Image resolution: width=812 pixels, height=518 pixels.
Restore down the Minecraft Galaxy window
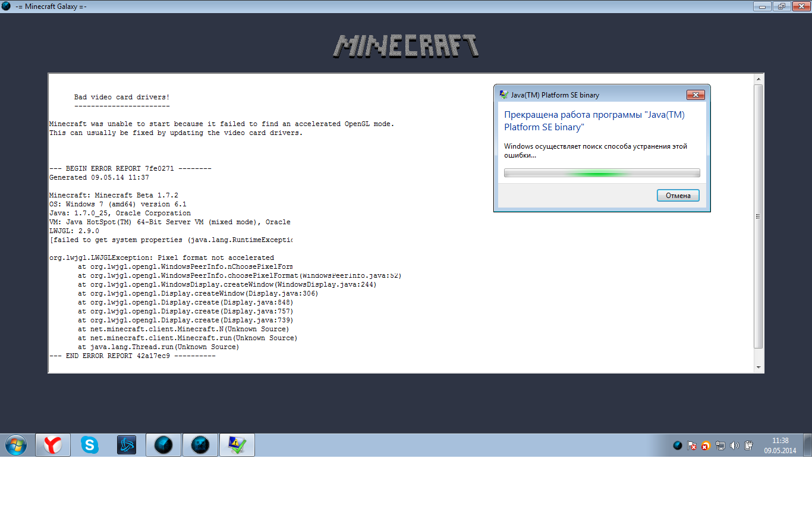(781, 6)
